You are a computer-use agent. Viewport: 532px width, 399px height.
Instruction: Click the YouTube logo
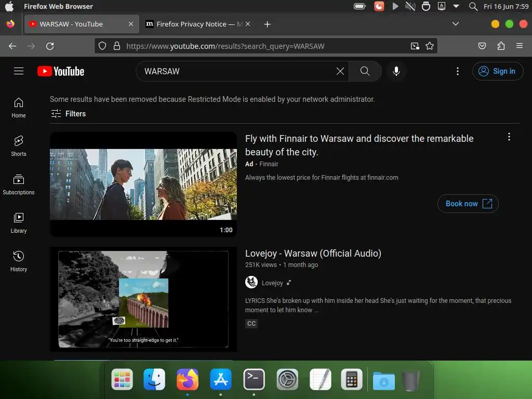(61, 71)
